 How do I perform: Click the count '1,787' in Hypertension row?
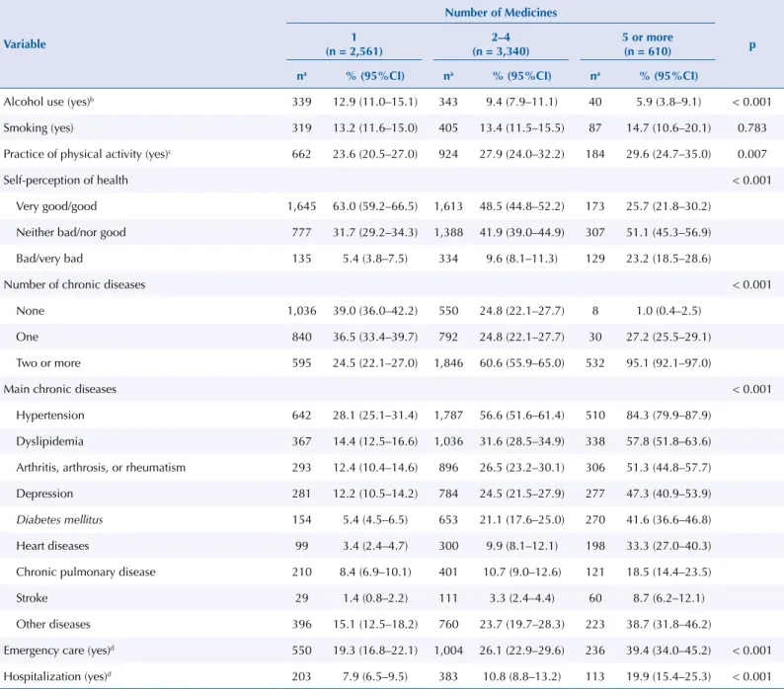tap(448, 415)
